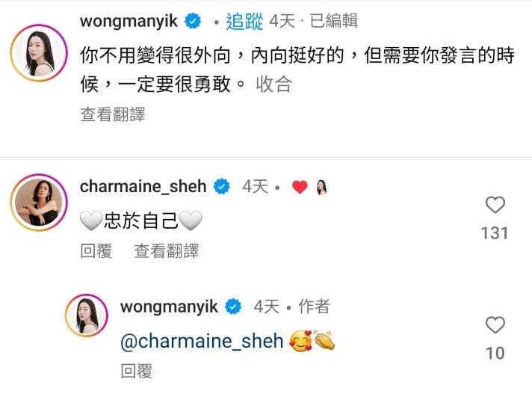This screenshot has width=532, height=394.
Task: Click verified badge in wongmanyik's reply
Action: (x=233, y=307)
